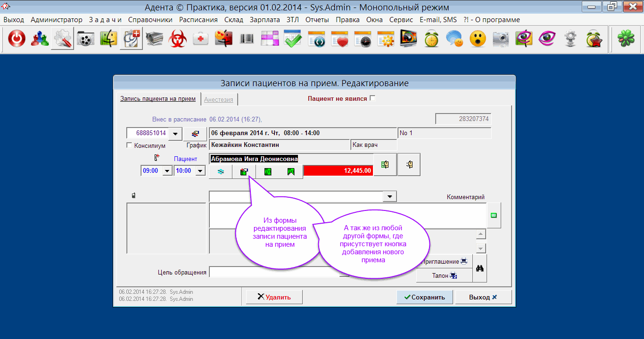This screenshot has width=644, height=339.
Task: Expand the 10:00 end time dropdown
Action: click(200, 171)
